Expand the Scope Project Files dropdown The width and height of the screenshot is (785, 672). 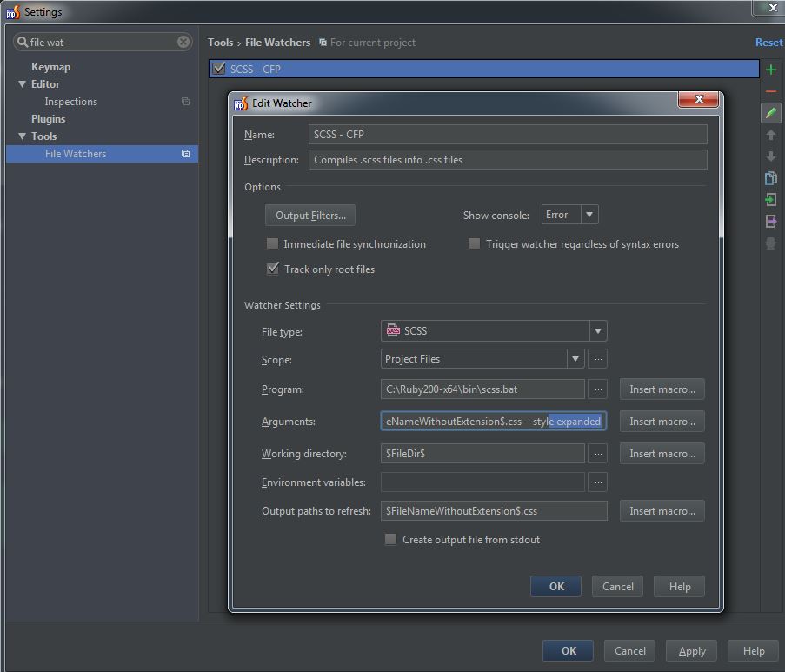[575, 359]
